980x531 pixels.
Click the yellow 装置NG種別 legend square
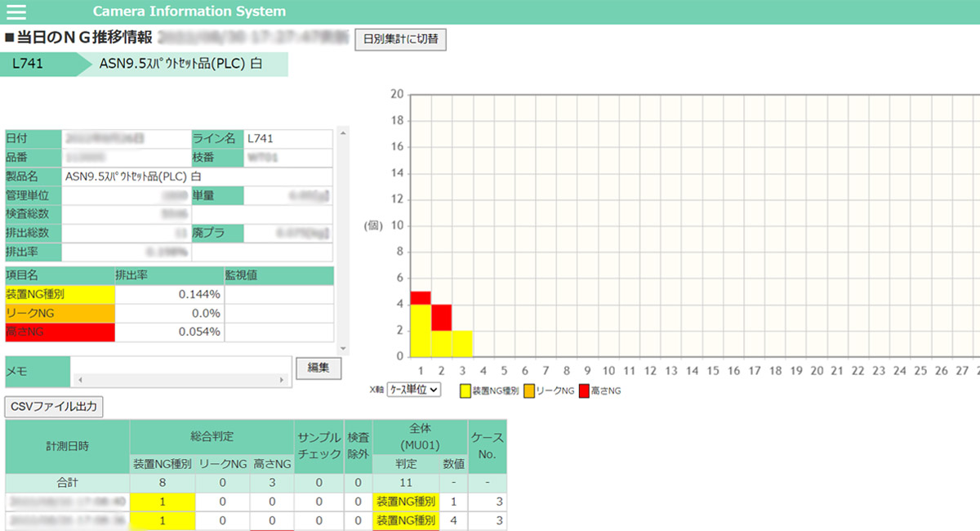(x=465, y=390)
